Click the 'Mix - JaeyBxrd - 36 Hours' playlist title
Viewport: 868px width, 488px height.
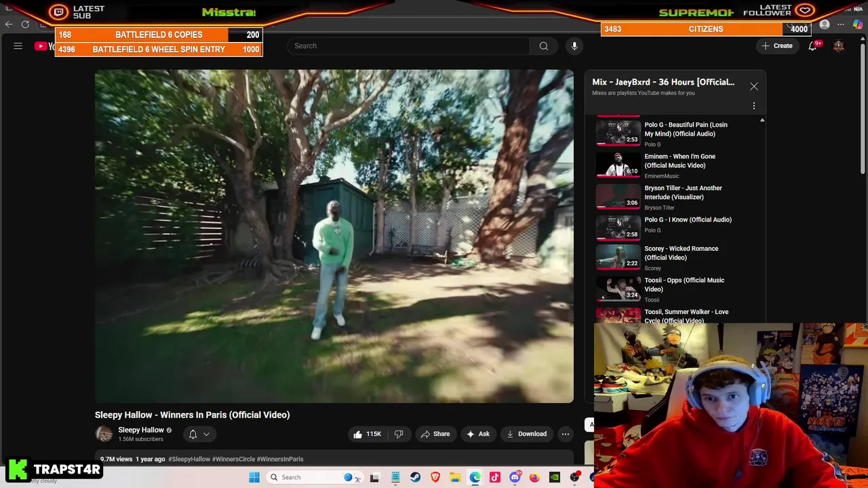click(663, 82)
